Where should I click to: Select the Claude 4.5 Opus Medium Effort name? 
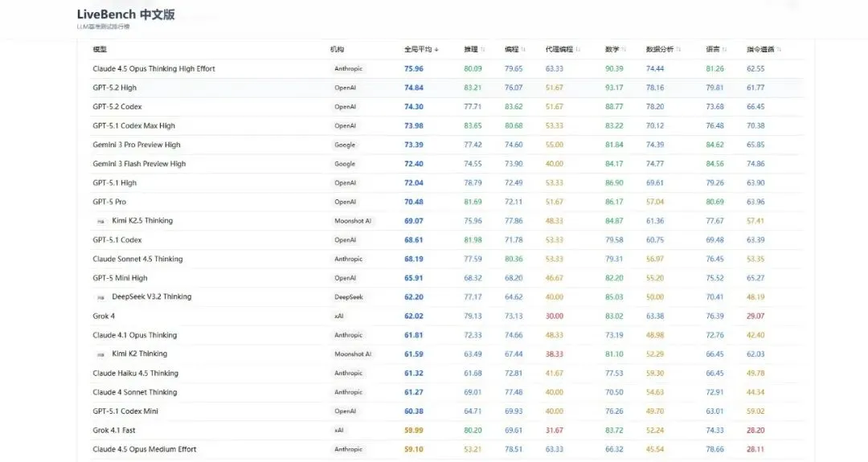145,449
